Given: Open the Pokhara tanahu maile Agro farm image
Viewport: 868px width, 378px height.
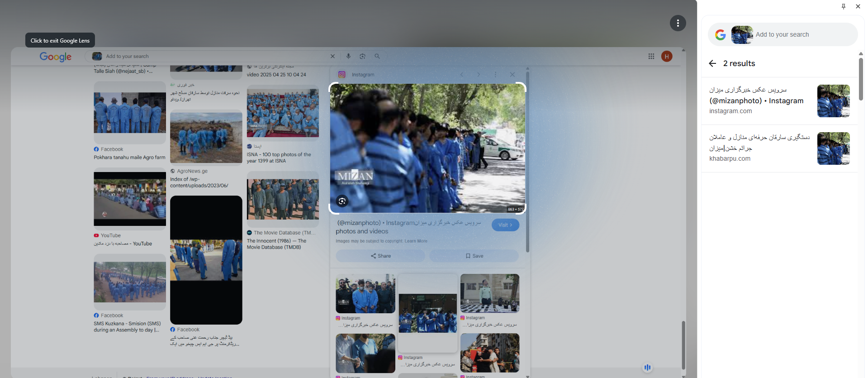Looking at the screenshot, I should (x=130, y=113).
